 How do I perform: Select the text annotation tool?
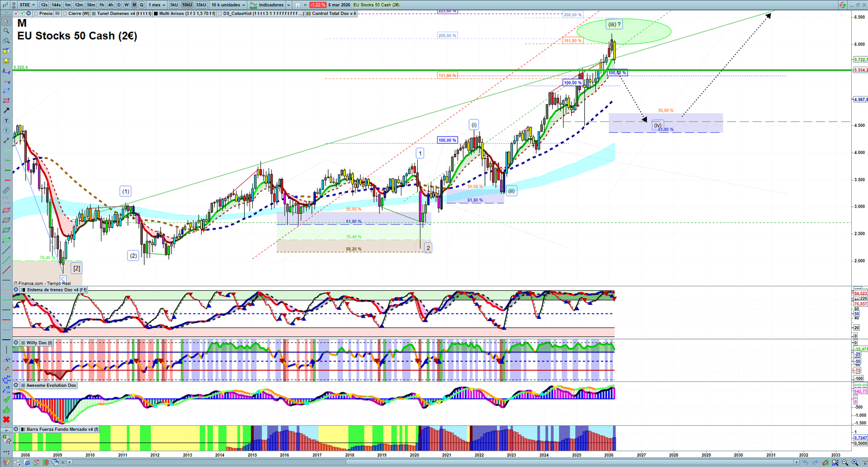click(6, 120)
